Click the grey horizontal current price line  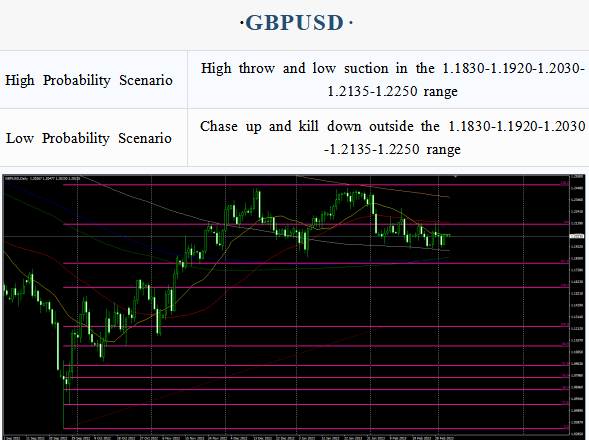click(x=285, y=236)
